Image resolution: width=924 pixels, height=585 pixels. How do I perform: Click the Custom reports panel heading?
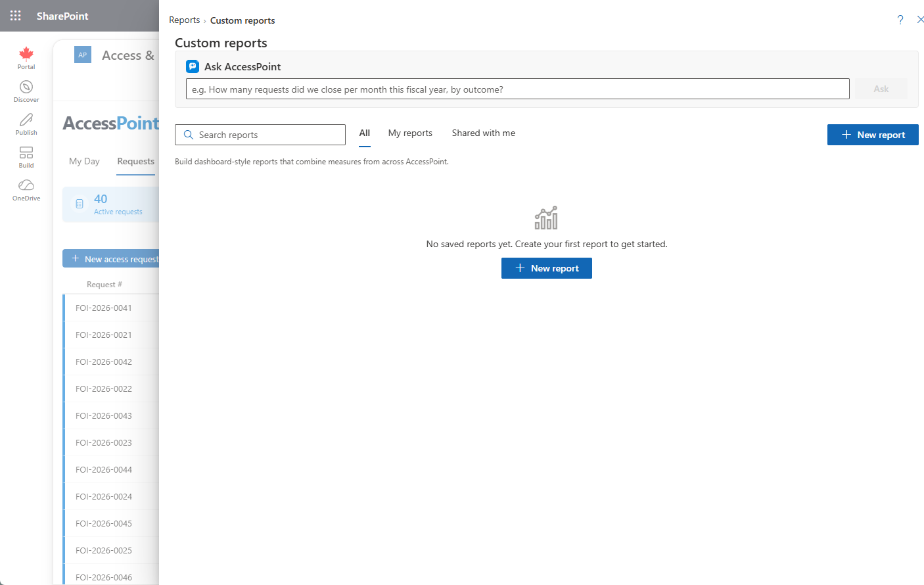[x=221, y=43]
